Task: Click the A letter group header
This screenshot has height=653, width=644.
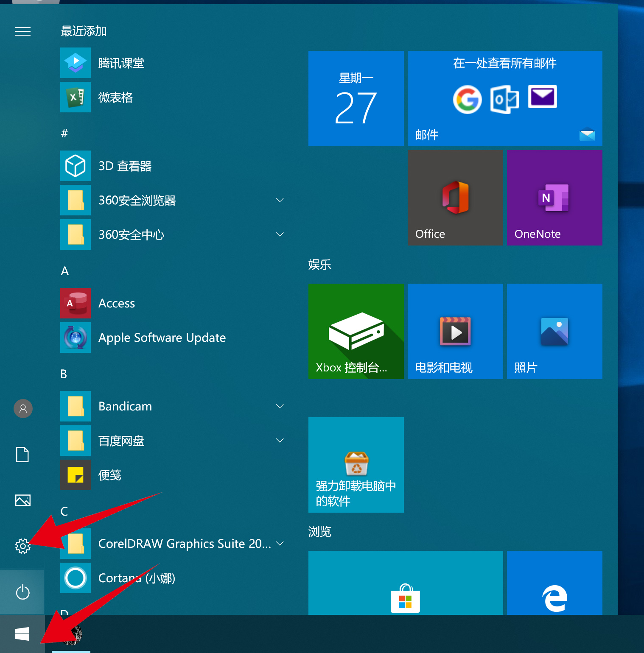Action: (64, 271)
